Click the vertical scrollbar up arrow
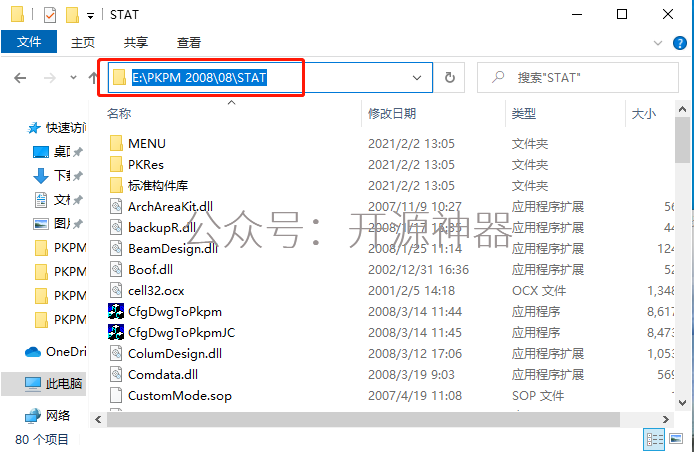694x452 pixels. pyautogui.click(x=682, y=109)
